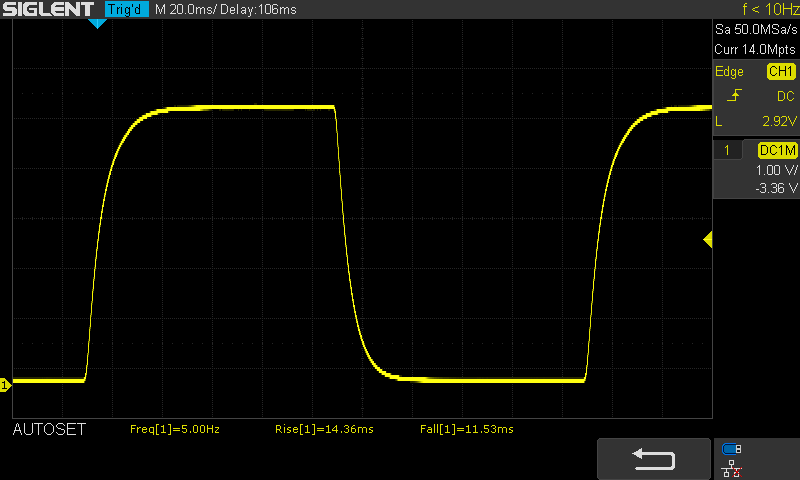Image resolution: width=800 pixels, height=480 pixels.
Task: Click the USB device status icon
Action: 732,449
